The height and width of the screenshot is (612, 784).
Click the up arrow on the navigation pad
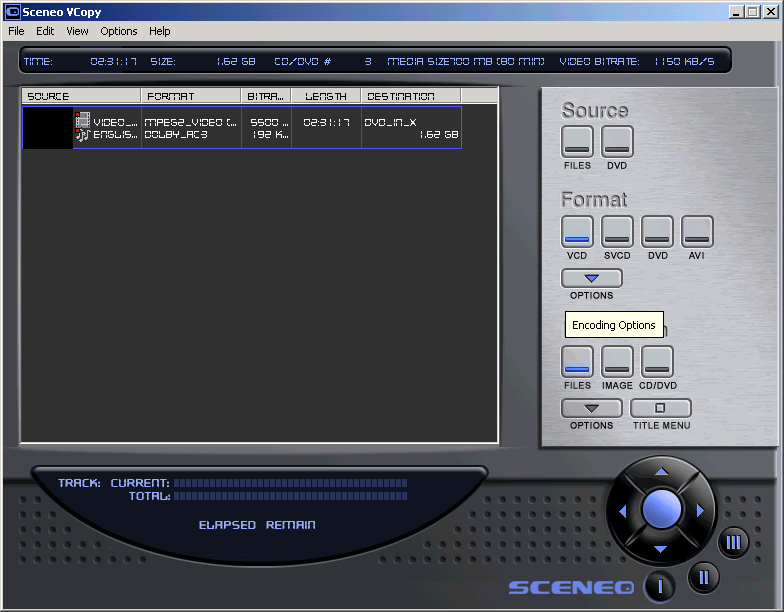tap(661, 471)
